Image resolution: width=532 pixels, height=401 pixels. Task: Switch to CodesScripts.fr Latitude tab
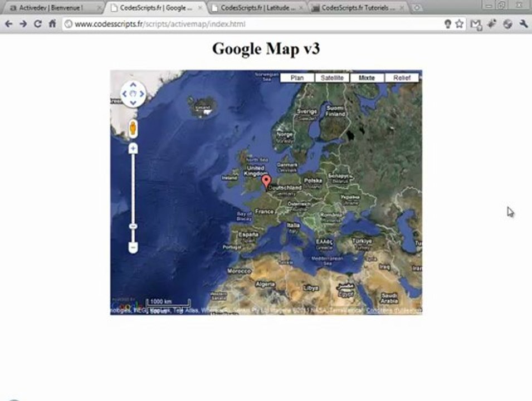pyautogui.click(x=258, y=7)
